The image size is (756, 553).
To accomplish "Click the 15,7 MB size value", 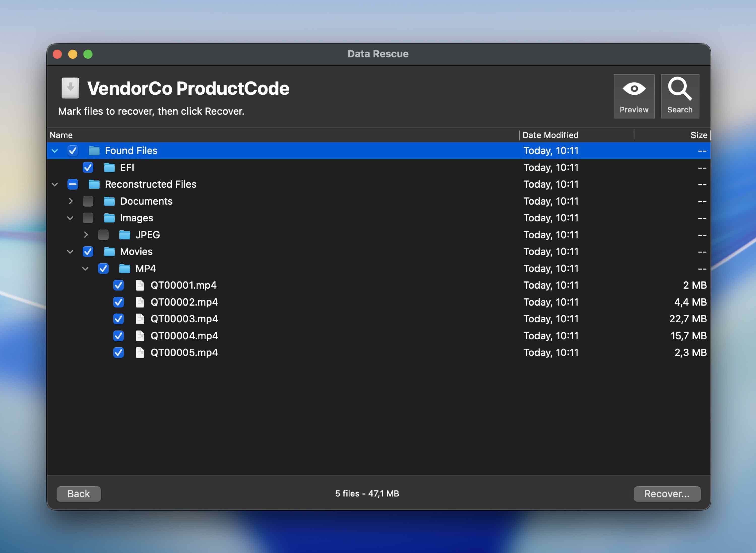I will (689, 336).
